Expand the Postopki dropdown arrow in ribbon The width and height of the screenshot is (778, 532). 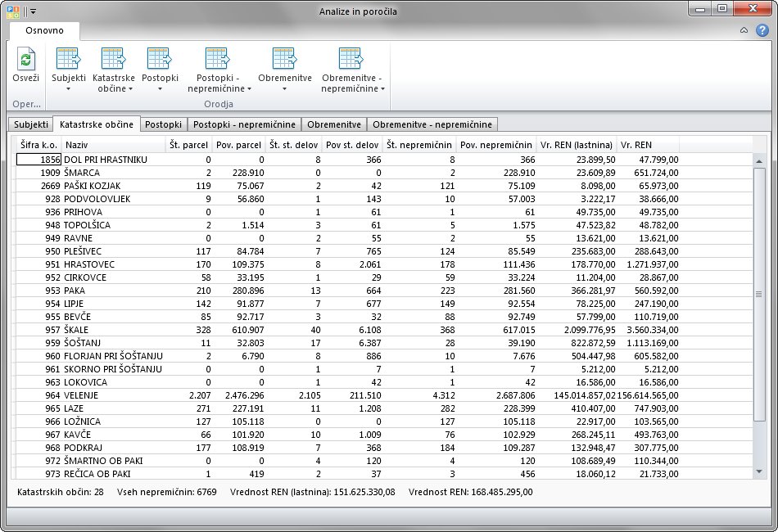(160, 89)
